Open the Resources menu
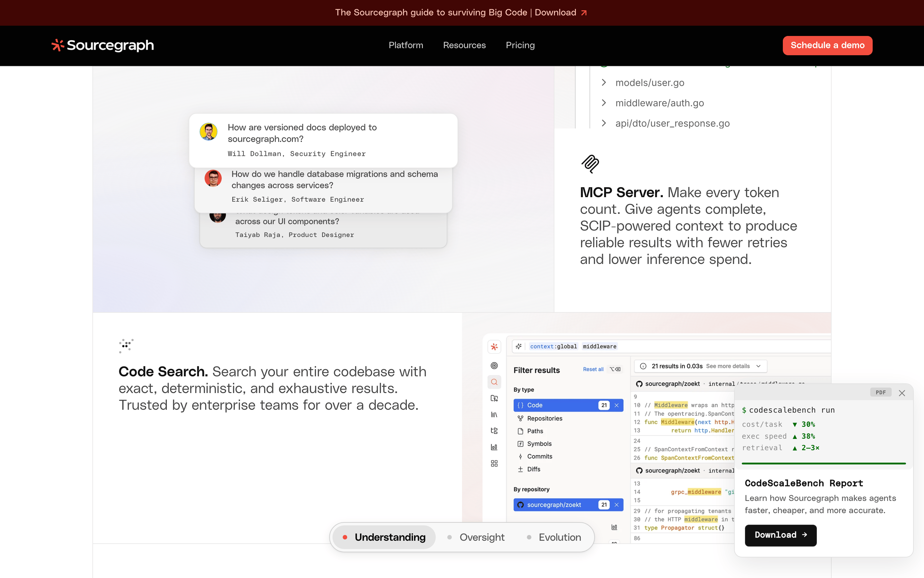The width and height of the screenshot is (924, 578). [464, 45]
